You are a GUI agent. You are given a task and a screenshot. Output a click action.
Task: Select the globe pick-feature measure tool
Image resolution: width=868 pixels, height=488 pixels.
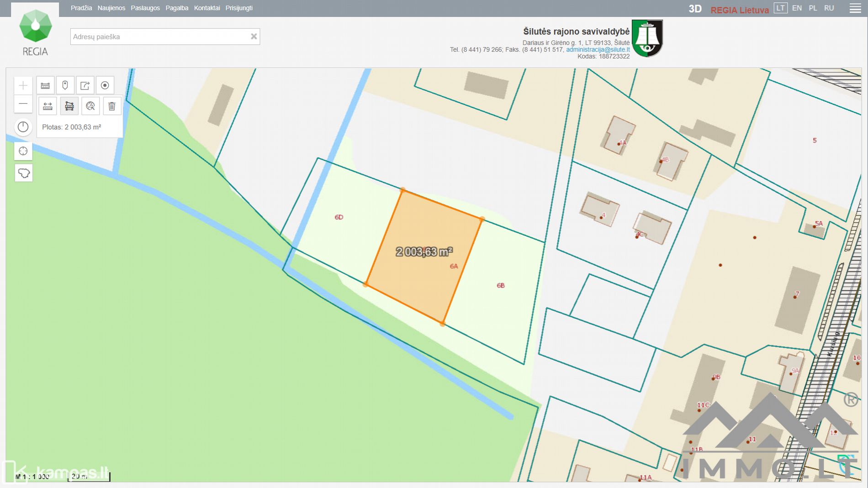[x=90, y=106]
